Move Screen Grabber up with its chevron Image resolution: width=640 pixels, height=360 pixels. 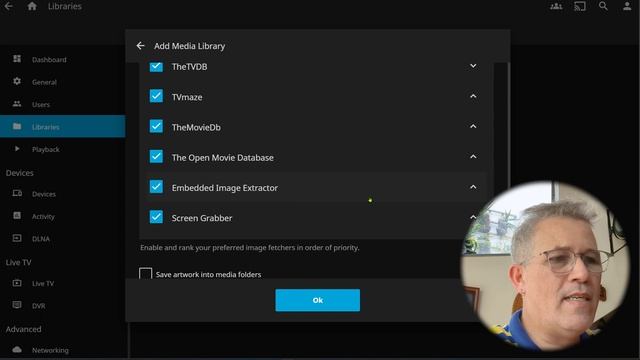point(473,217)
